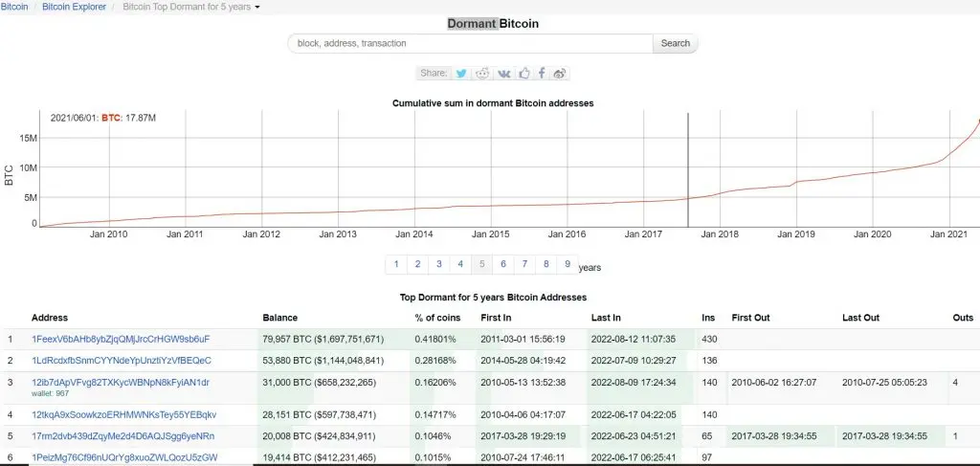Click the Last Out column header

pos(860,318)
